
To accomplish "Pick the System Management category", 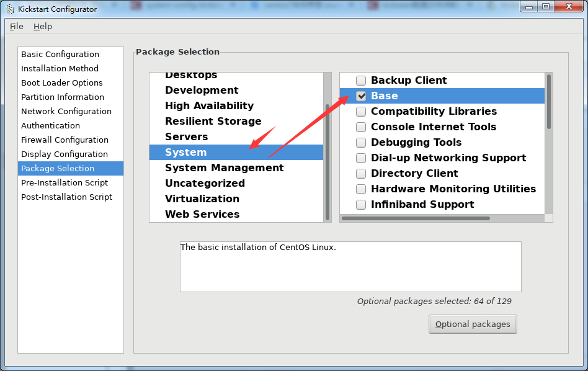I will point(236,168).
